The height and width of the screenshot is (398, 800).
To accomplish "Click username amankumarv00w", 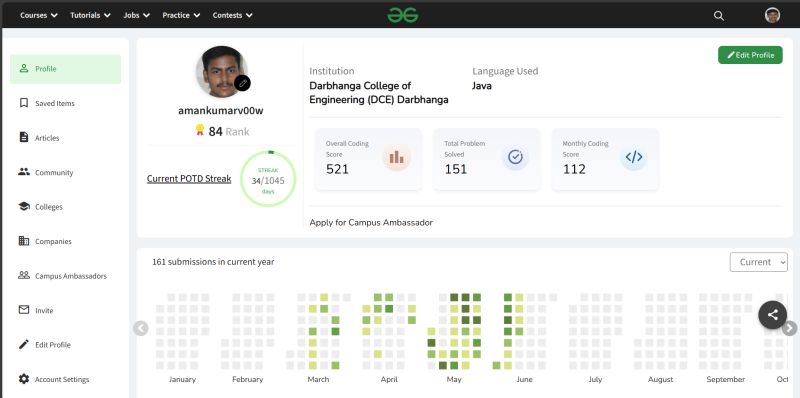I will (x=221, y=110).
